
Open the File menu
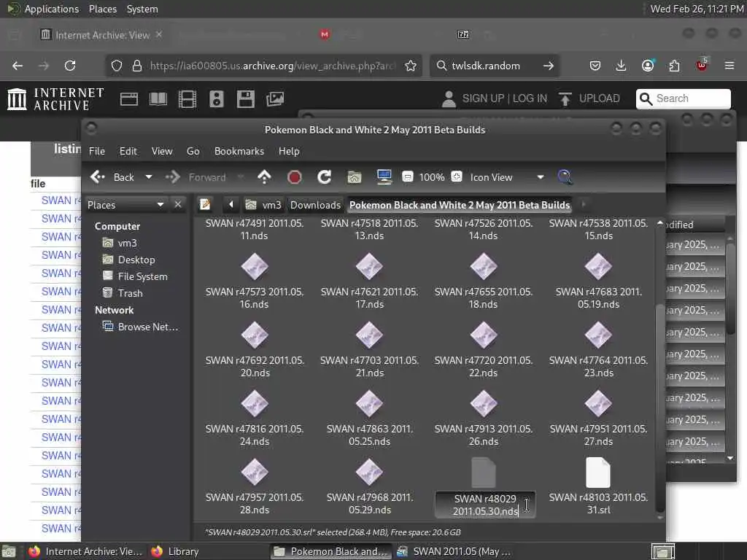[97, 151]
